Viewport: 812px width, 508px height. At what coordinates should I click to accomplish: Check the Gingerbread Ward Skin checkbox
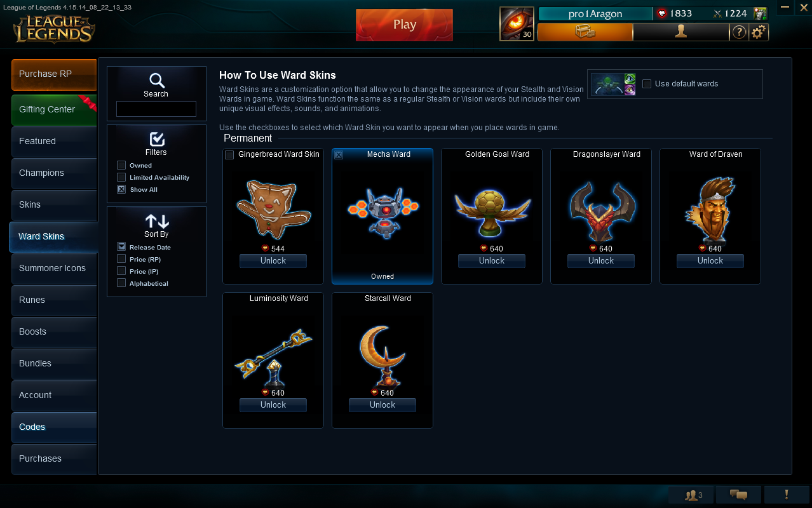(229, 155)
